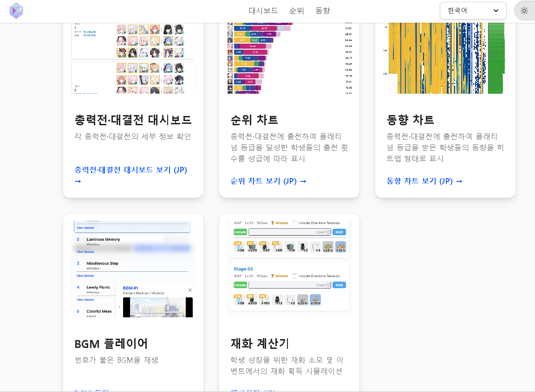Image resolution: width=535 pixels, height=392 pixels.
Task: Select the 동향 nav item
Action: click(x=323, y=11)
